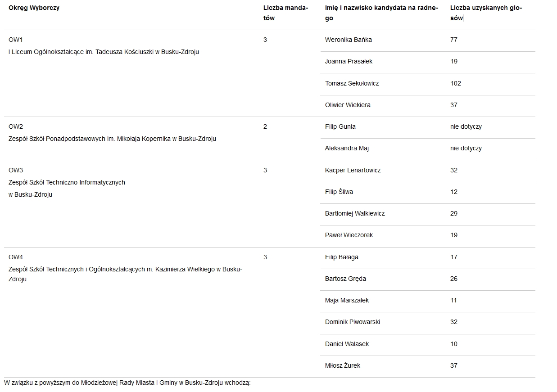
Task: Click the mandate count 2 for OW2
Action: [265, 126]
